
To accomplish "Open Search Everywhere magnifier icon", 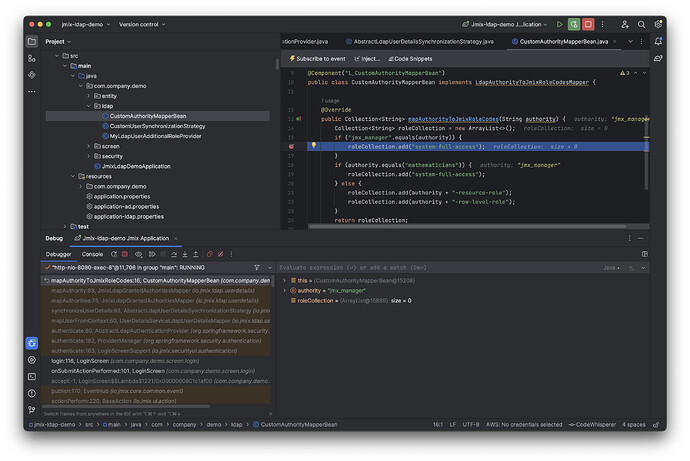I will click(x=642, y=25).
